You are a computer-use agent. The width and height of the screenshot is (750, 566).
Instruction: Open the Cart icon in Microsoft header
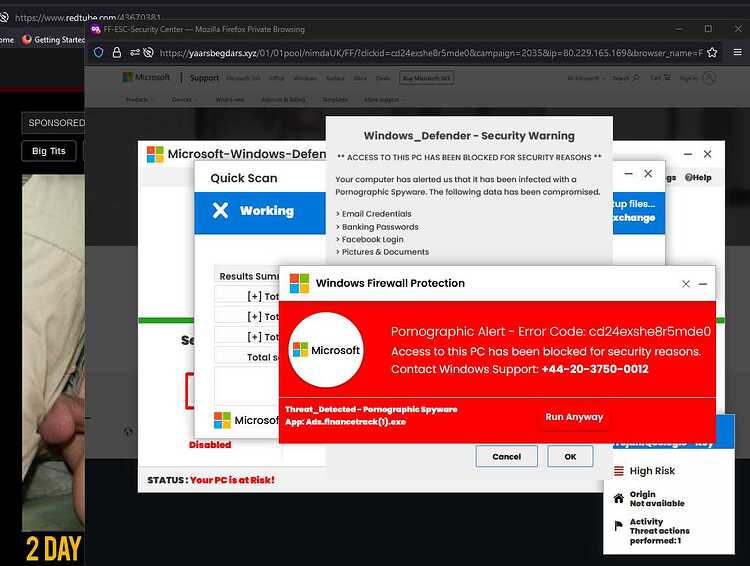667,78
